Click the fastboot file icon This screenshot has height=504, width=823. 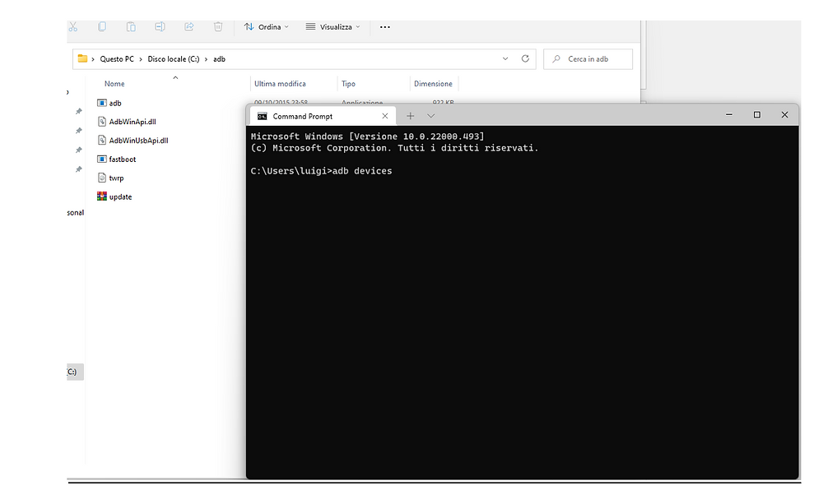point(102,159)
